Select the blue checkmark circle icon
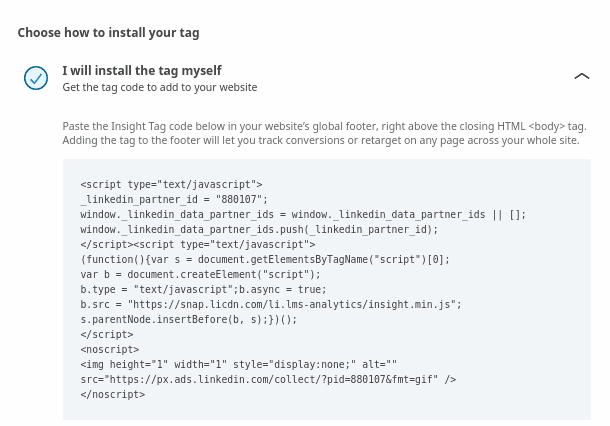610x426 pixels. point(36,78)
